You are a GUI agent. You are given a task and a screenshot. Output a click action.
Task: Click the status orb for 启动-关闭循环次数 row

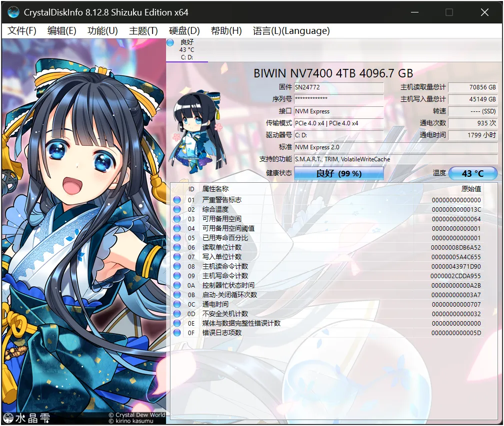[177, 295]
